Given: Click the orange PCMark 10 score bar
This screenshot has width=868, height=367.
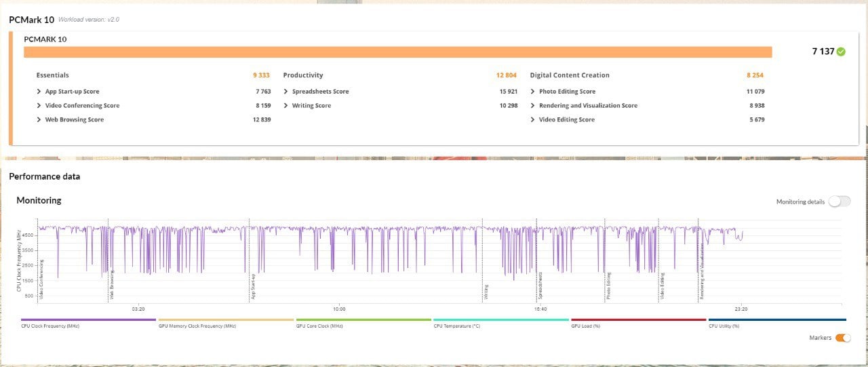Looking at the screenshot, I should point(398,52).
